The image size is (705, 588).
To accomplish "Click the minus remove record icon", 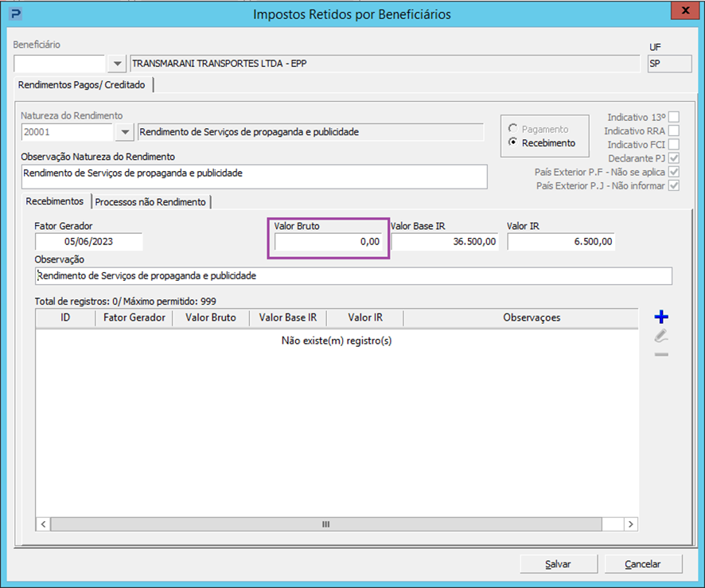I will coord(661,355).
